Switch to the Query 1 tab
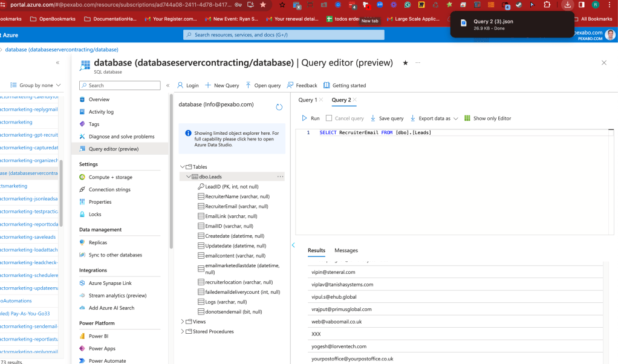The height and width of the screenshot is (364, 618). click(307, 100)
